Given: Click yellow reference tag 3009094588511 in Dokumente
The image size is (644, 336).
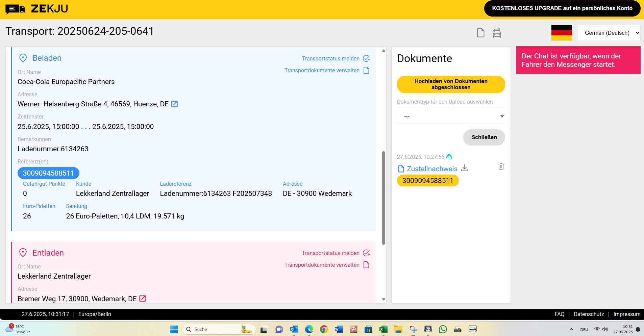Looking at the screenshot, I should click(428, 181).
